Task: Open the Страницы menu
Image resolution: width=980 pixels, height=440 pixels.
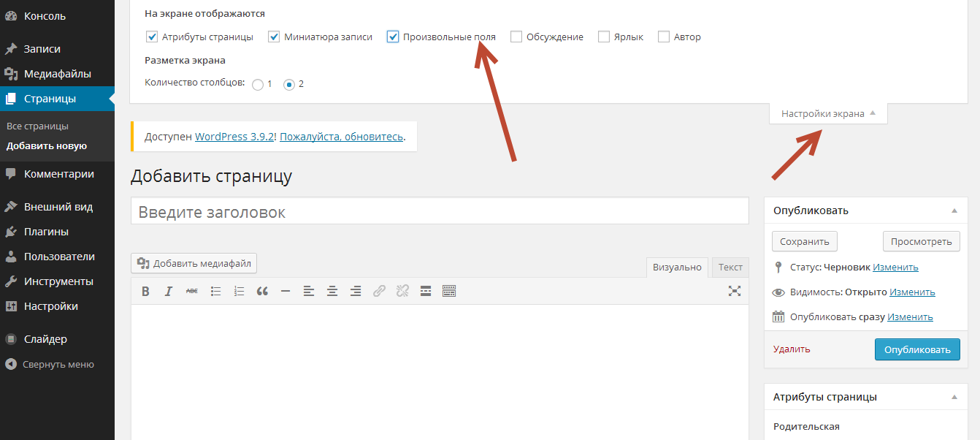Action: [x=57, y=99]
